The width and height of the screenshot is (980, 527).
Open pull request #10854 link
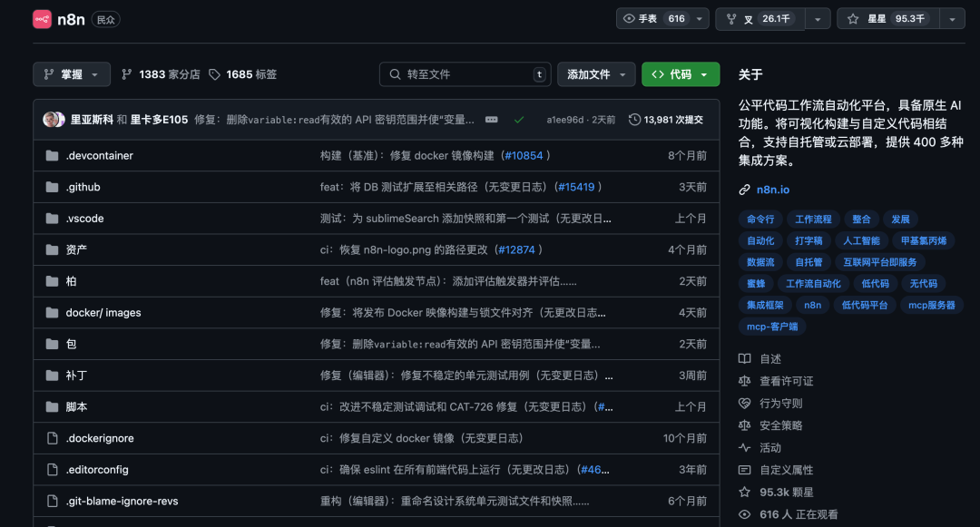pyautogui.click(x=524, y=155)
